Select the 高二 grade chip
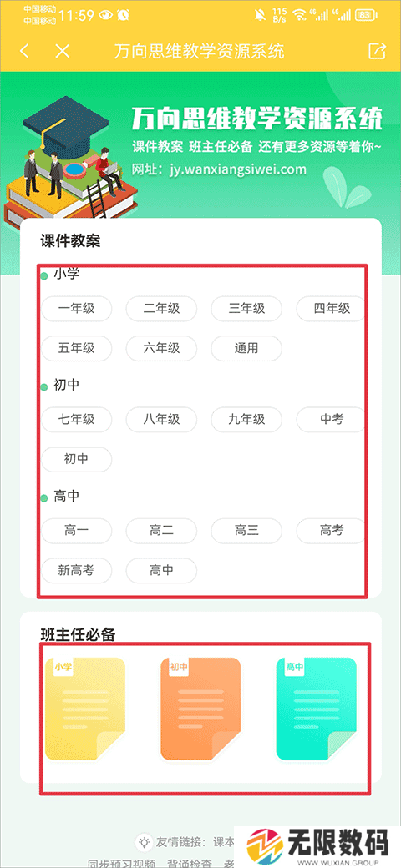This screenshot has width=401, height=868. (161, 531)
